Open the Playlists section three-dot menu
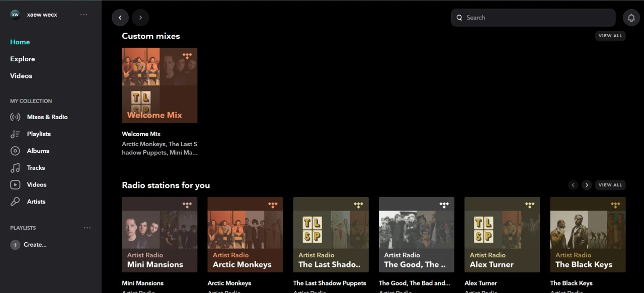The image size is (644, 293). click(87, 228)
